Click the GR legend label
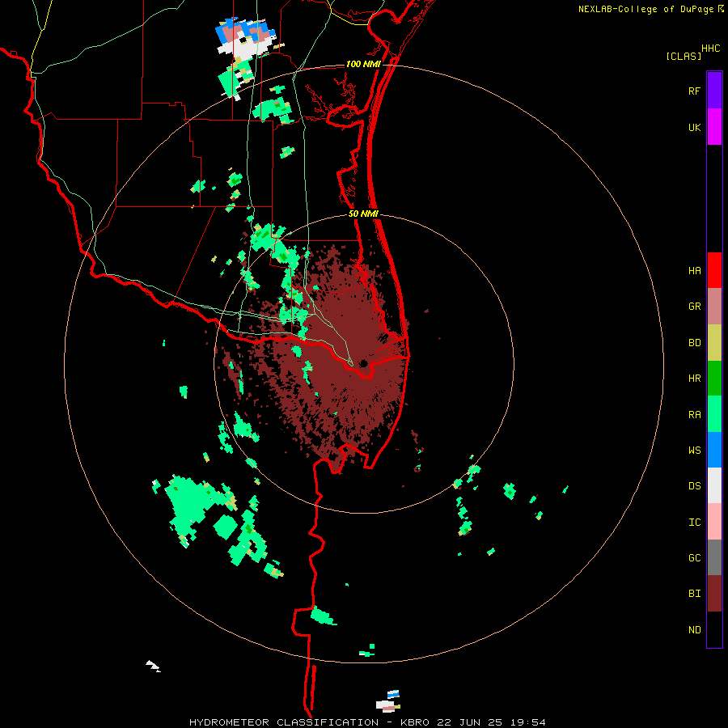728x728 pixels. coord(694,307)
